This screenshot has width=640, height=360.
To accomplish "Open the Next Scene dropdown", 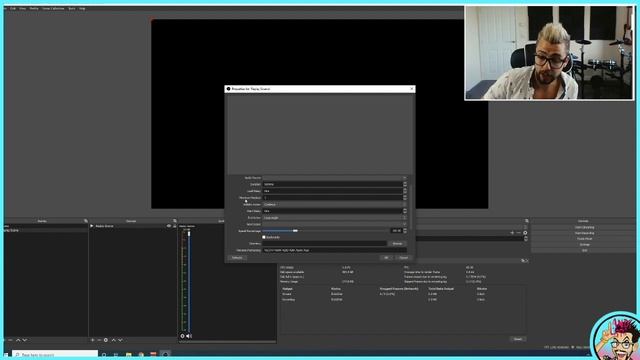I will click(x=335, y=224).
